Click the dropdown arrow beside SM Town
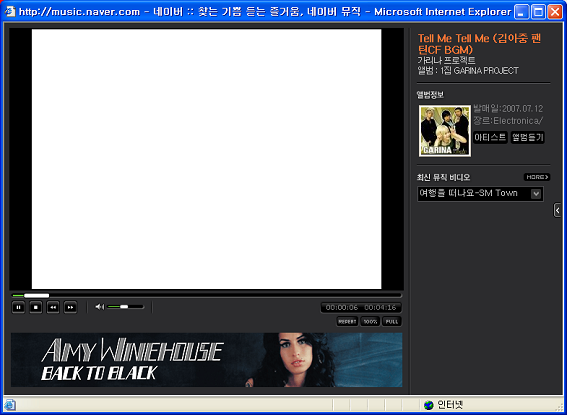Image resolution: width=567 pixels, height=419 pixels. [536, 194]
